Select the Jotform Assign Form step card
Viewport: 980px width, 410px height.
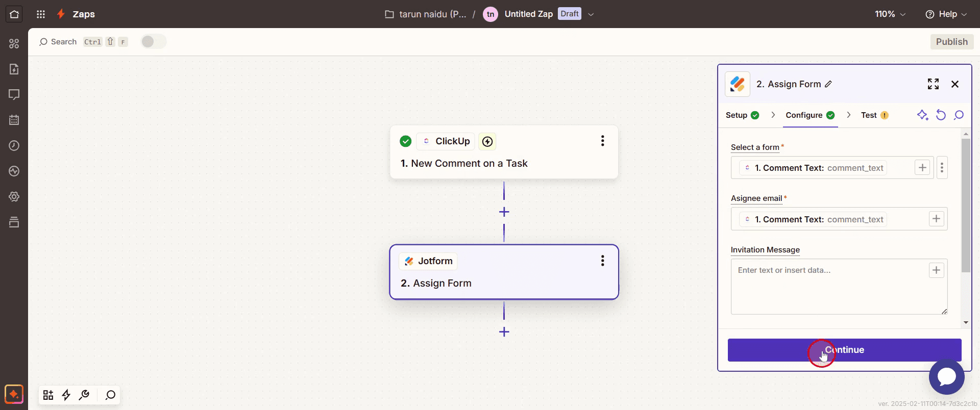point(504,272)
